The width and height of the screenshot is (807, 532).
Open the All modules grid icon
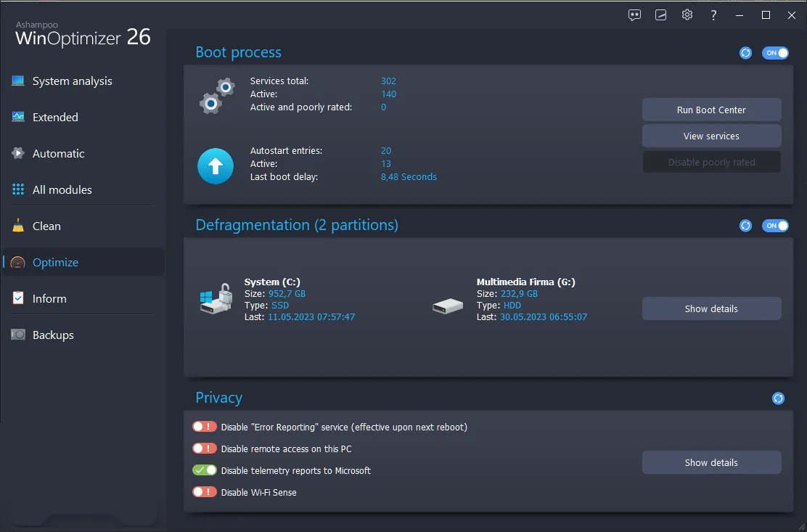17,189
